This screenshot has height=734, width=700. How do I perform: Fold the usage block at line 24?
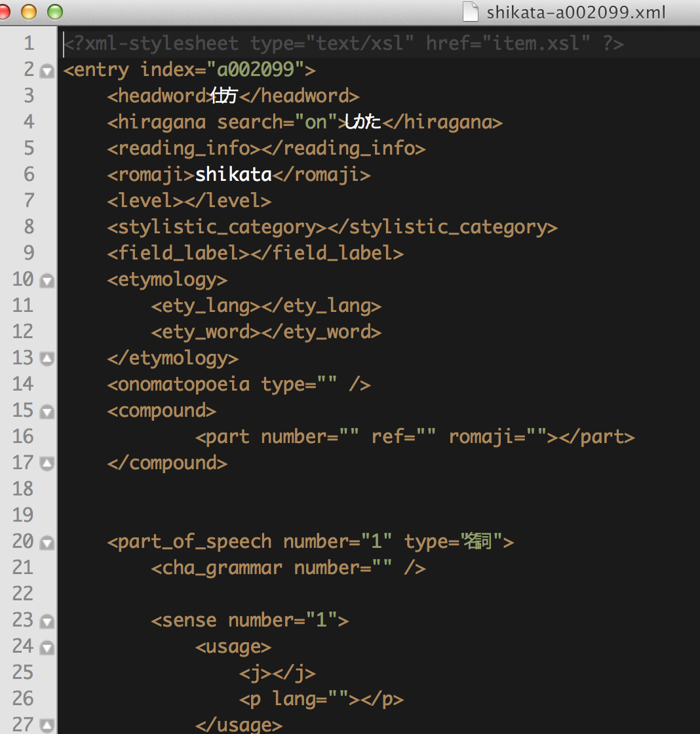coord(47,647)
